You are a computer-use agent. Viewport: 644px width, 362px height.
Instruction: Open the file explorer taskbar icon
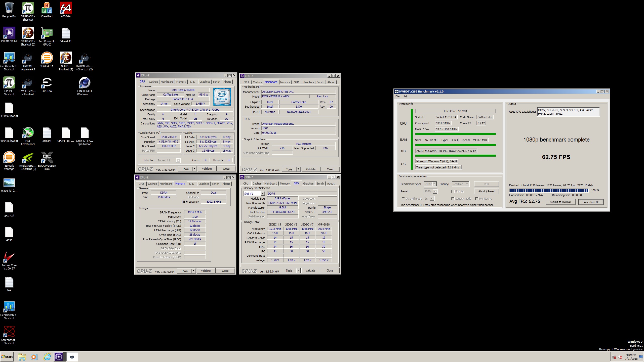tap(22, 357)
